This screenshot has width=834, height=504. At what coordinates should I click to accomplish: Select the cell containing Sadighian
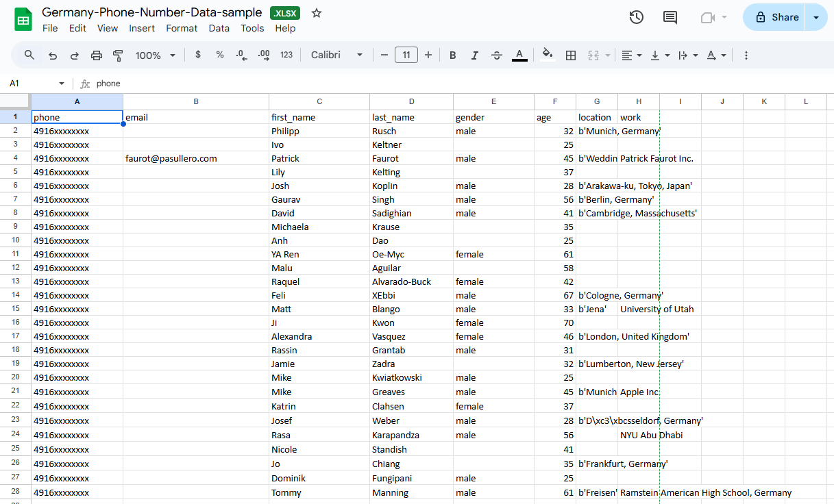click(x=411, y=213)
